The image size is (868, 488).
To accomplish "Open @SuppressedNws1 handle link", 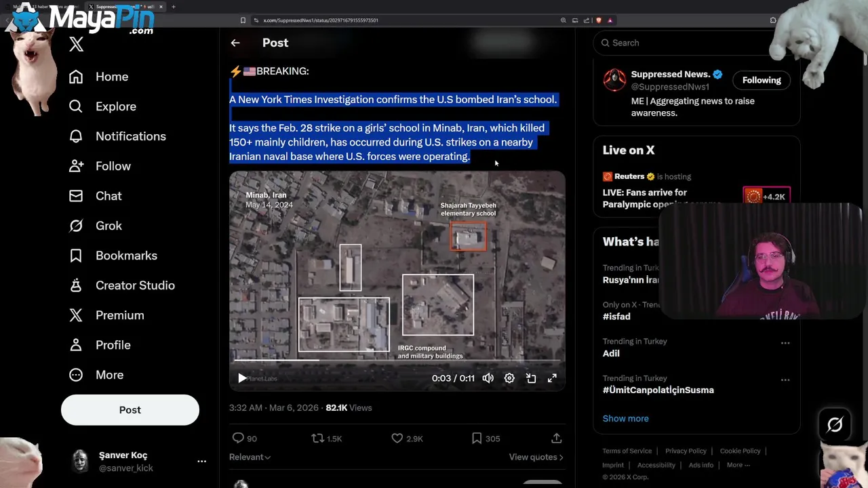I will (x=670, y=87).
